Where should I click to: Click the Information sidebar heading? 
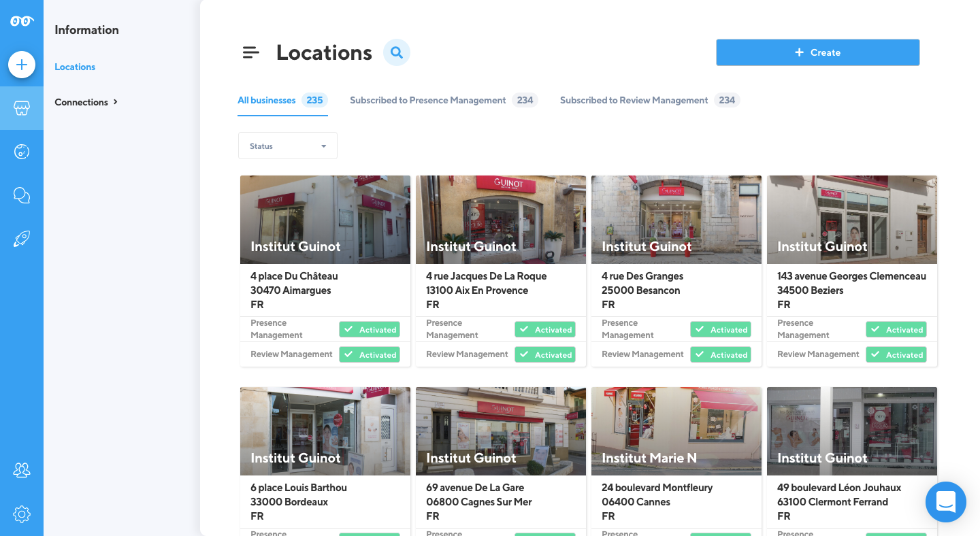[x=86, y=30]
